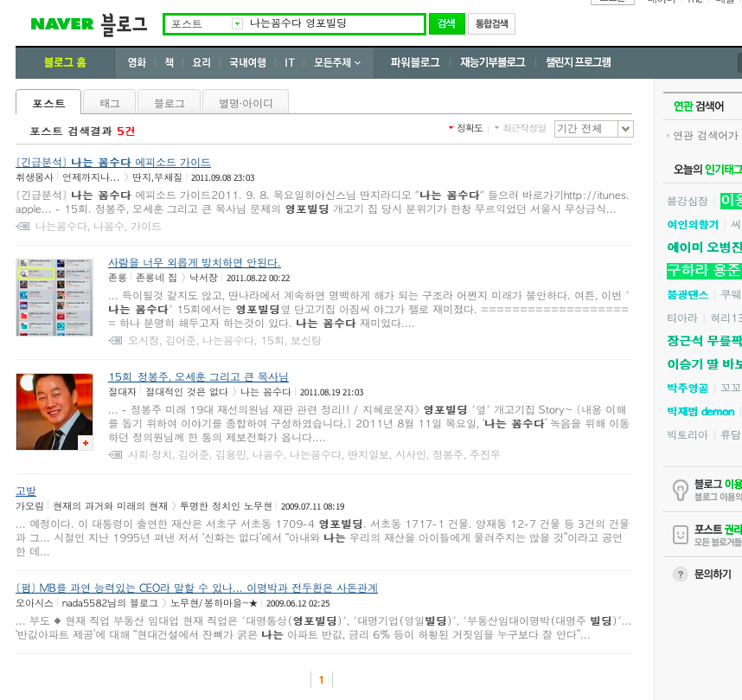Click popular tag 빅토리아
Image resolution: width=742 pixels, height=700 pixels.
688,434
